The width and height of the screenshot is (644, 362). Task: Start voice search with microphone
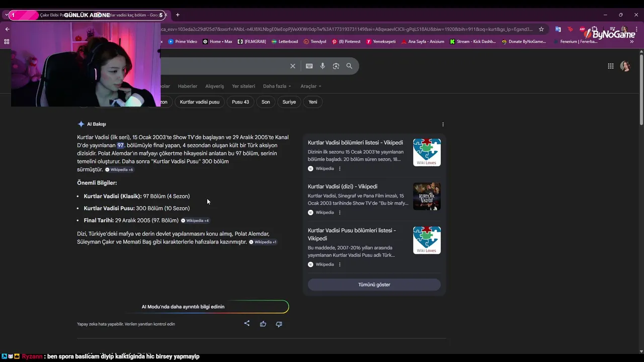click(x=323, y=66)
